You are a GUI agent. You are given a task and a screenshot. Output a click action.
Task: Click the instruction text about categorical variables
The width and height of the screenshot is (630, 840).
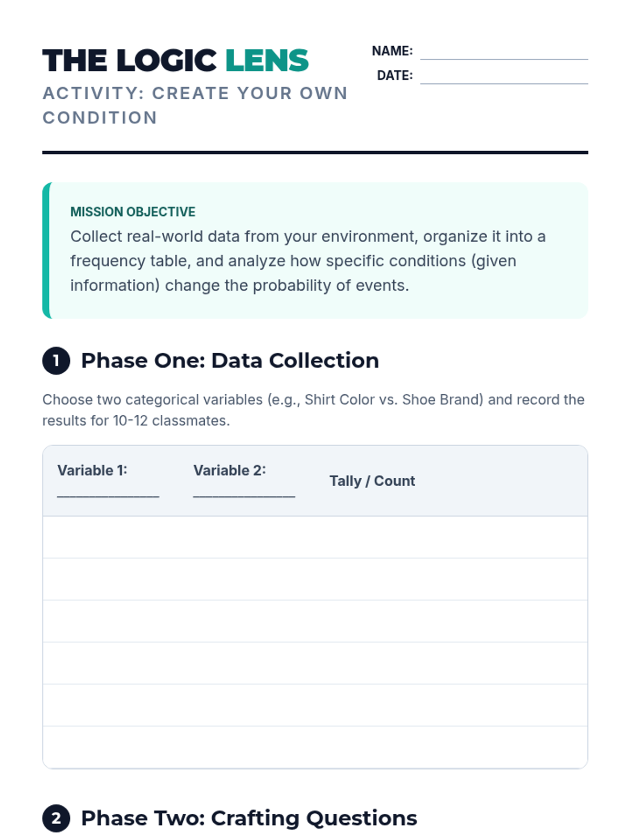(313, 410)
